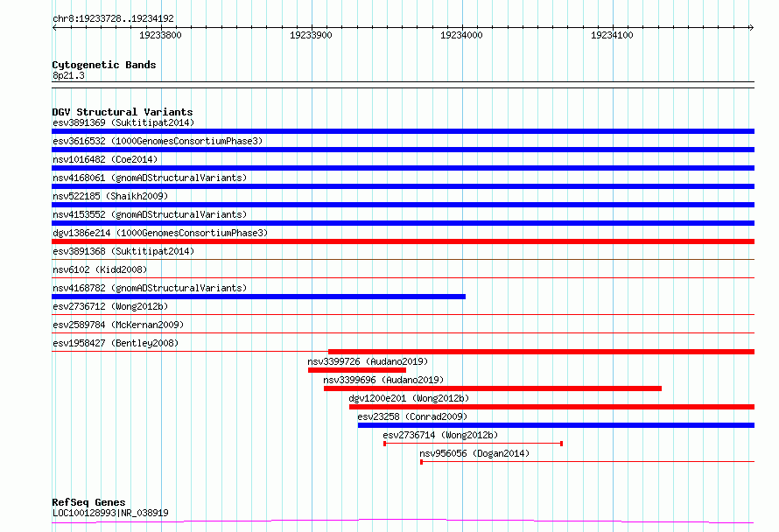Image resolution: width=779 pixels, height=532 pixels.
Task: Click the esv3891369 (Suktitipat2014) variant label
Action: pos(123,122)
